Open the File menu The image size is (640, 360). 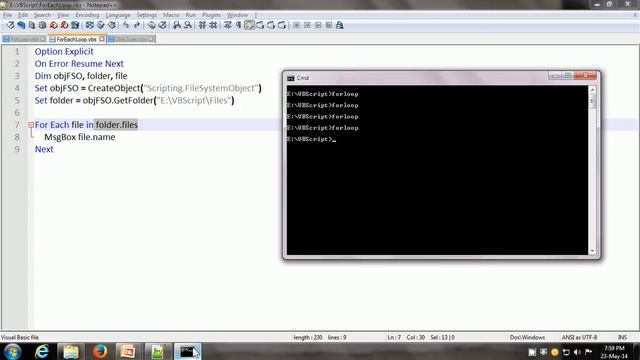(7, 15)
